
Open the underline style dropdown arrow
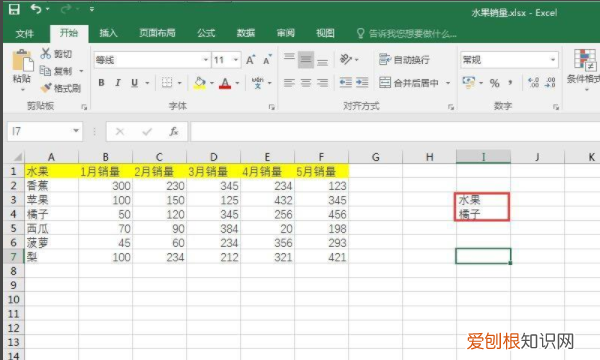pos(147,83)
